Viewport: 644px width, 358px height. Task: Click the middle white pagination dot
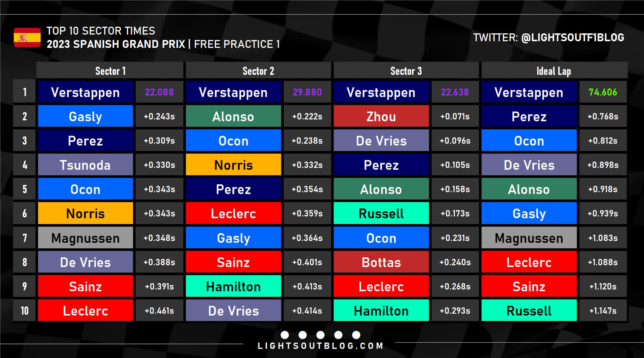tap(320, 335)
